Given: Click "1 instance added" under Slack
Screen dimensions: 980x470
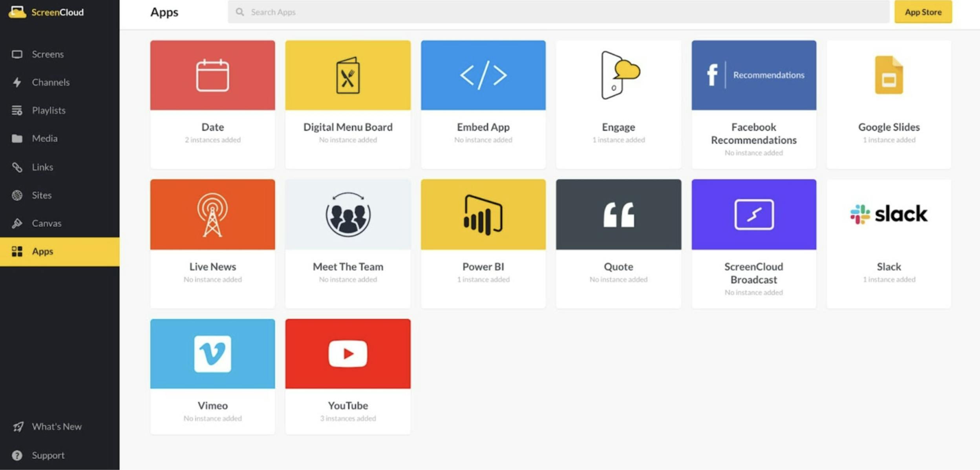Looking at the screenshot, I should click(x=889, y=280).
